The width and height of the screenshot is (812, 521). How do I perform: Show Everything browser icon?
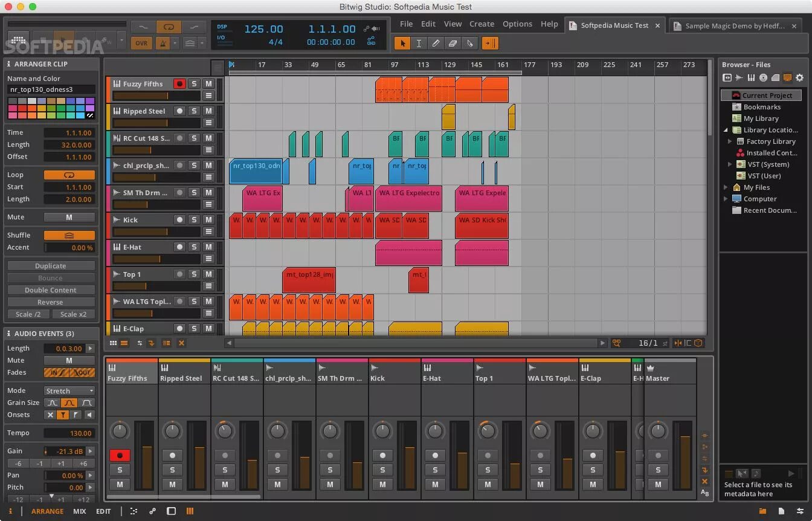727,77
